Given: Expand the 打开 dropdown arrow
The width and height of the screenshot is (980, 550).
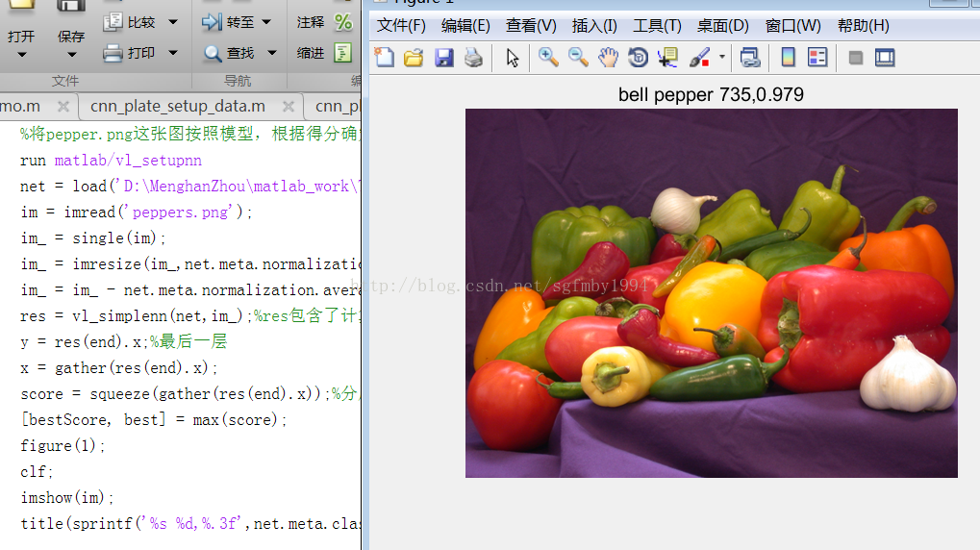Looking at the screenshot, I should point(22,55).
